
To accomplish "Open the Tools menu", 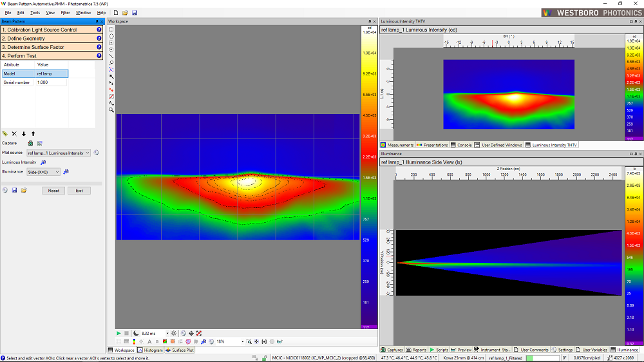I will [35, 13].
